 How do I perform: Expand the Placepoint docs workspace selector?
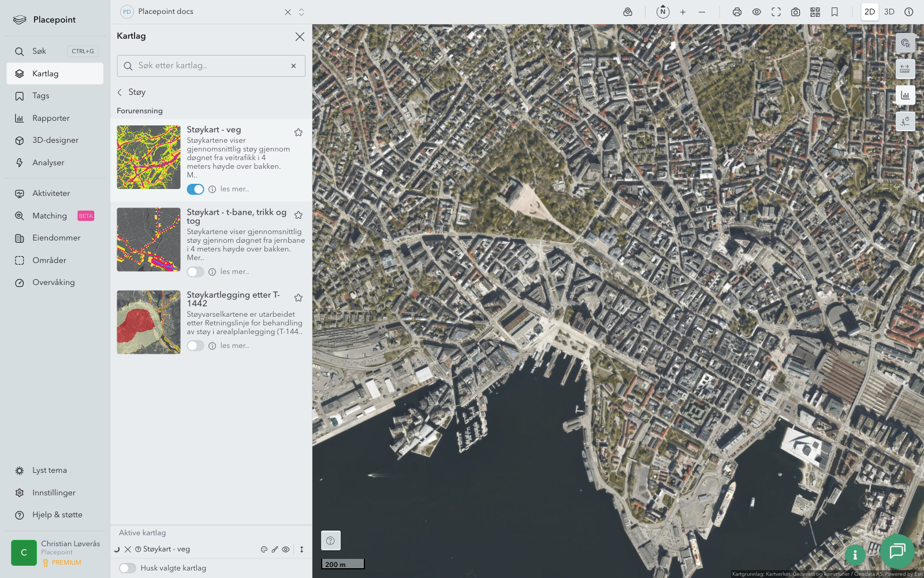(301, 12)
